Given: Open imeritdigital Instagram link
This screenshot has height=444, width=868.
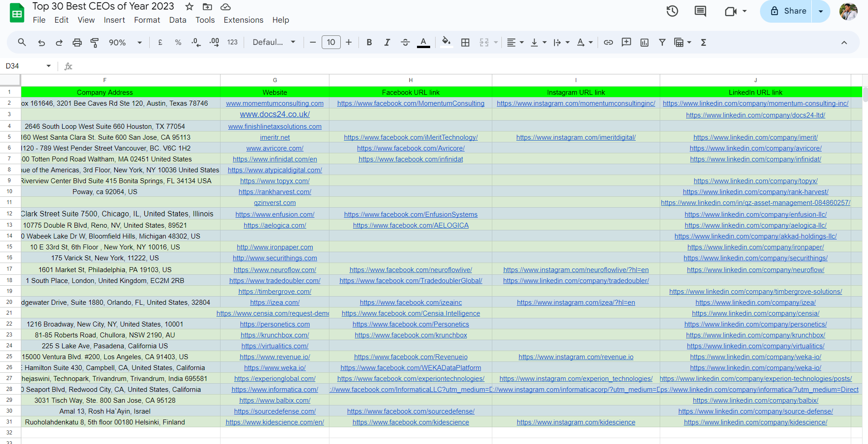Looking at the screenshot, I should tap(576, 137).
